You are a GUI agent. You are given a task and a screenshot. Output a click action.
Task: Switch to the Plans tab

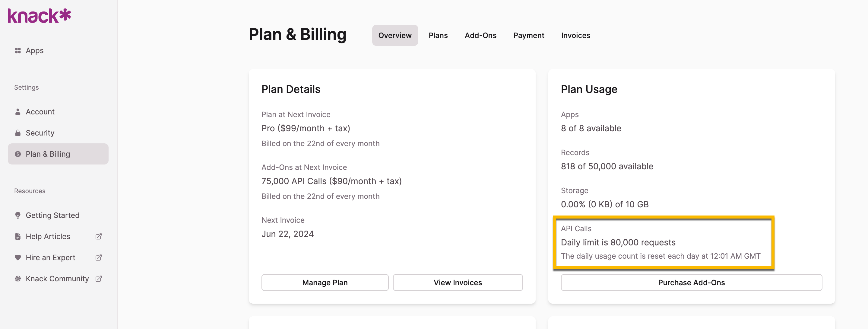click(438, 35)
